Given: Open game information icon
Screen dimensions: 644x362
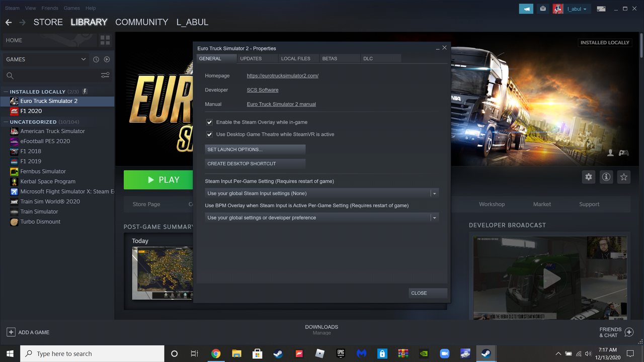Looking at the screenshot, I should tap(606, 177).
